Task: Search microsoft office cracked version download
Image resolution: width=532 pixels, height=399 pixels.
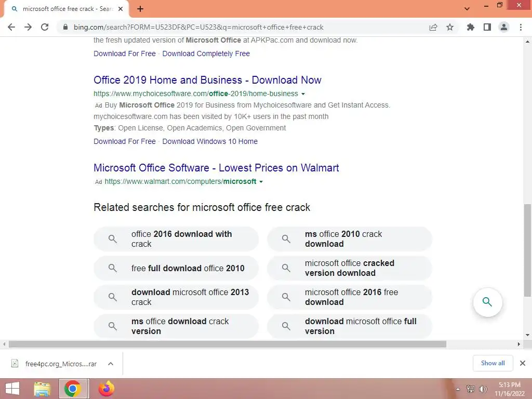Action: coord(350,268)
